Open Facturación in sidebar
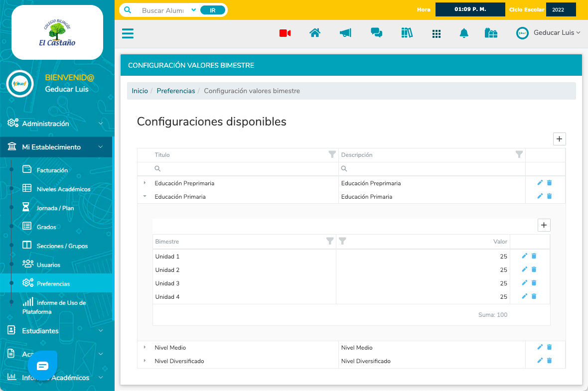This screenshot has height=391, width=588. [x=52, y=170]
